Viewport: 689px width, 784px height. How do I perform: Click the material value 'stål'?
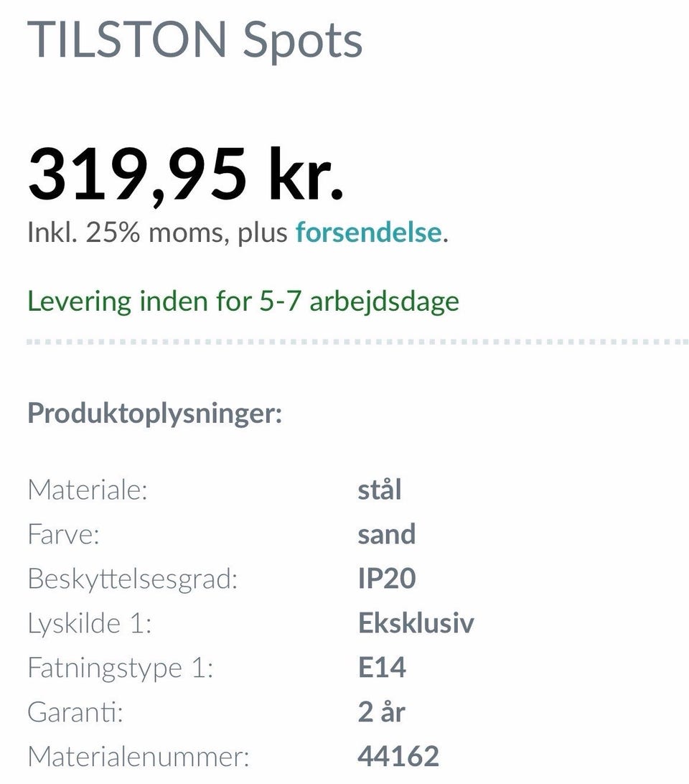tap(379, 490)
